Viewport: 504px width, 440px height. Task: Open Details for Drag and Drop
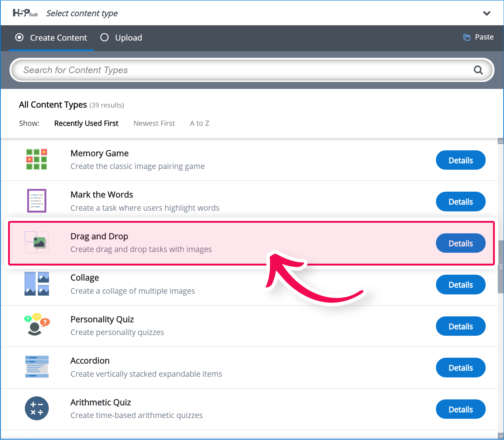460,243
